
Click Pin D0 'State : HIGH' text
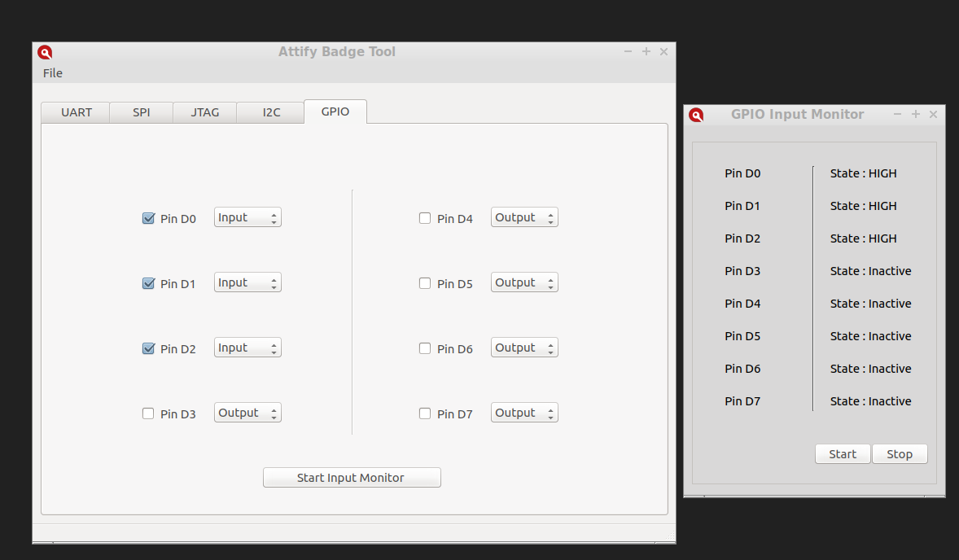pos(863,173)
